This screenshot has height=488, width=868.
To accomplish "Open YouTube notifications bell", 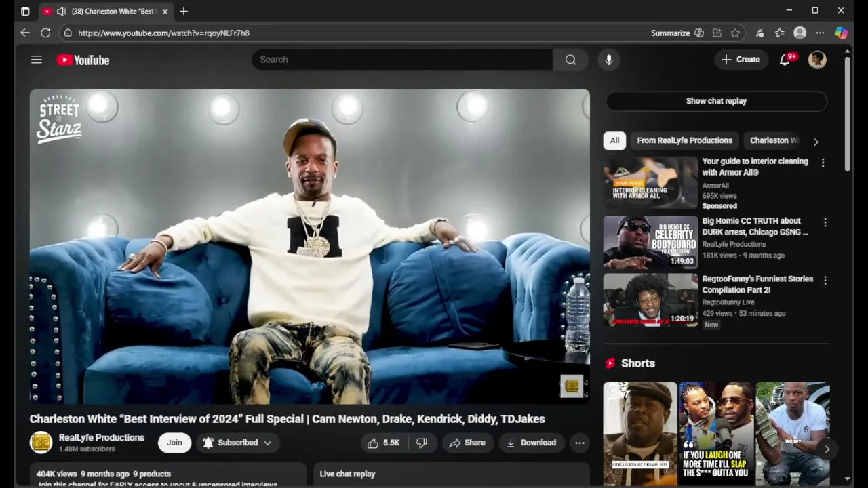I will click(x=785, y=60).
